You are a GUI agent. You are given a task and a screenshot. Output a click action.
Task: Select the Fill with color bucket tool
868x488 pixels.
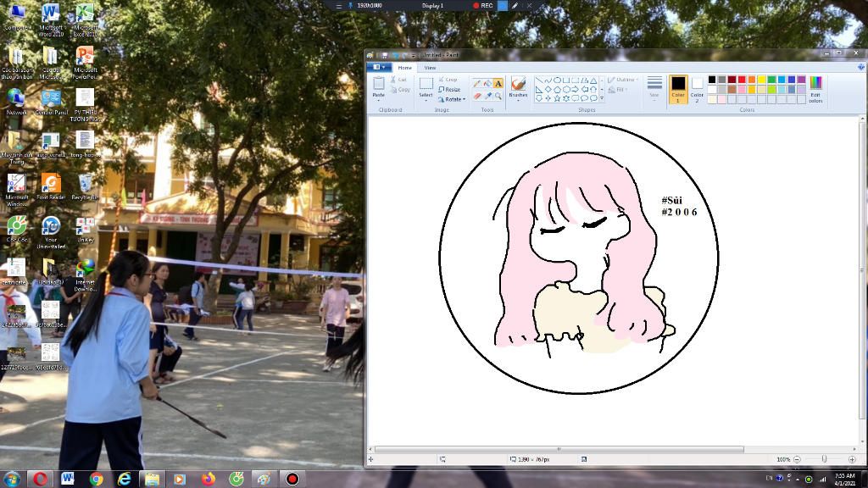click(487, 83)
